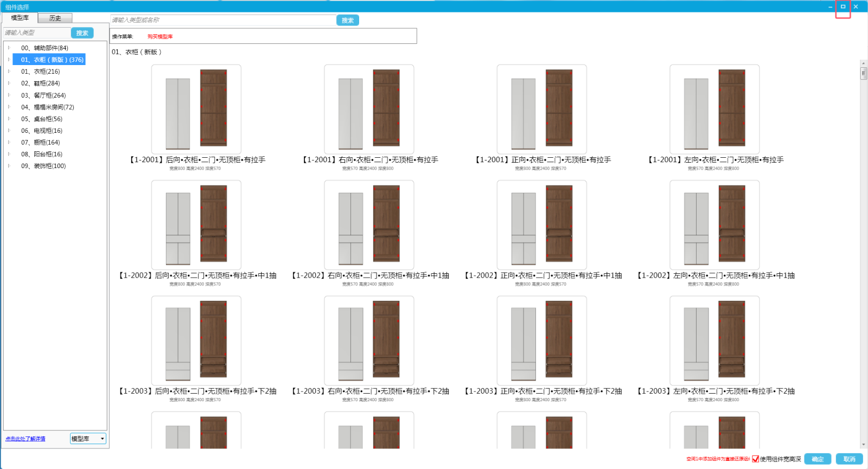Select thumbnail 【1-2002】右向 wardrobe with 中1抽
Screen dimensions: 868x469
(369, 224)
